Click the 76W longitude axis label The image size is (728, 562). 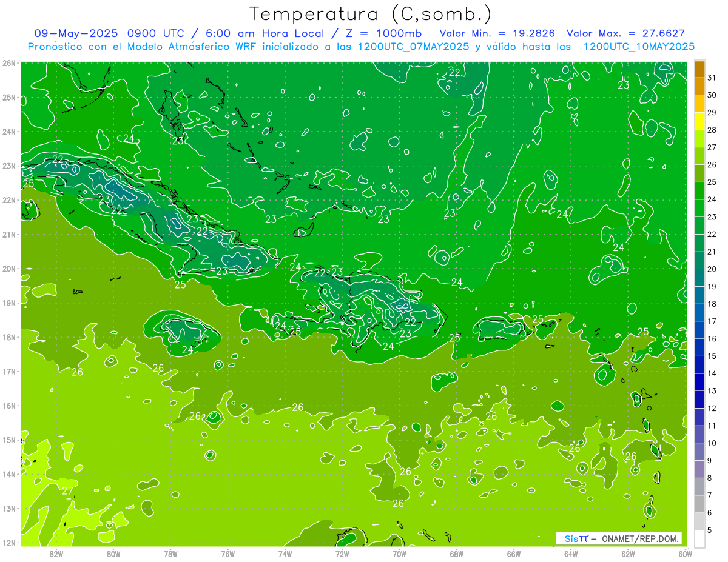pyautogui.click(x=228, y=554)
